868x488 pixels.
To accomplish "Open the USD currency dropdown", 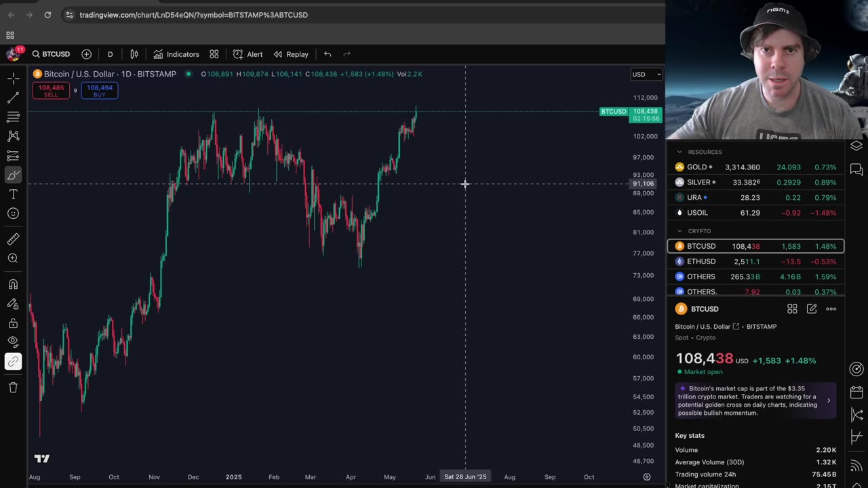I will coord(646,75).
